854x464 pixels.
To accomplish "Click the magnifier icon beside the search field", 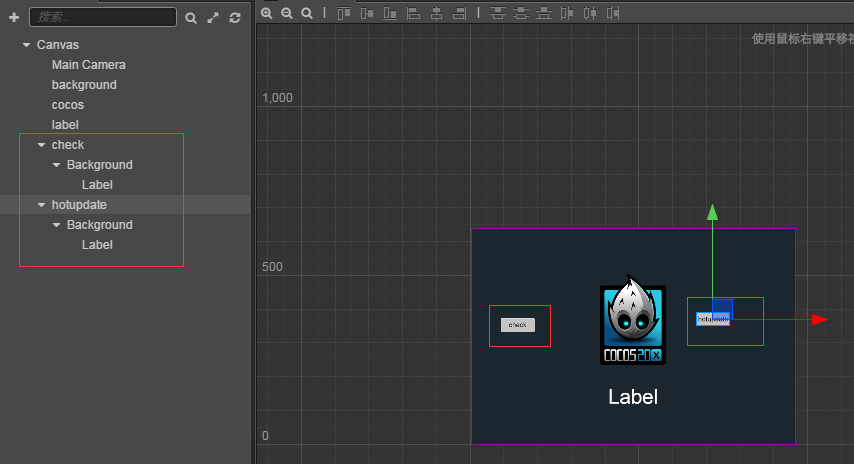I will click(x=191, y=18).
